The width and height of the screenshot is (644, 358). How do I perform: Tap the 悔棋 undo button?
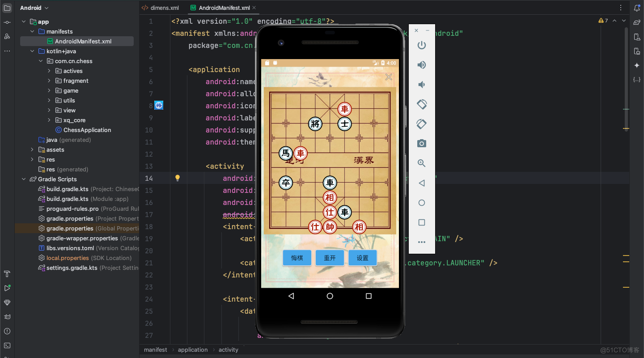pyautogui.click(x=297, y=258)
